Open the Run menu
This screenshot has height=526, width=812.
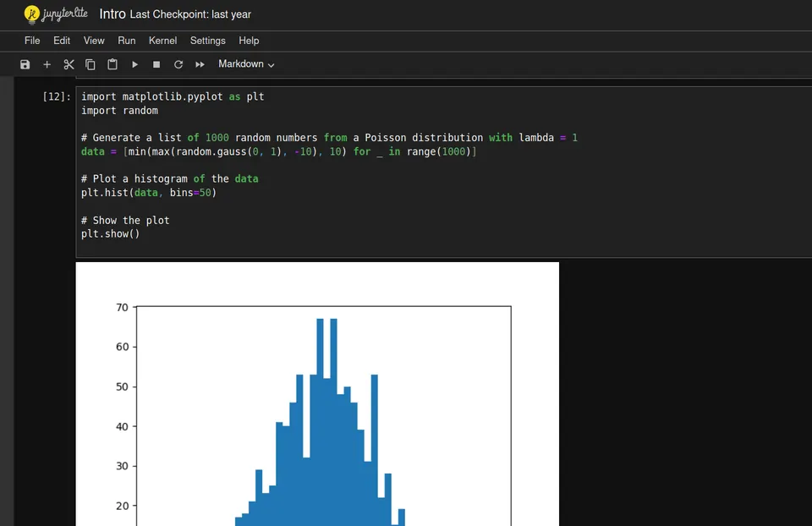click(126, 41)
